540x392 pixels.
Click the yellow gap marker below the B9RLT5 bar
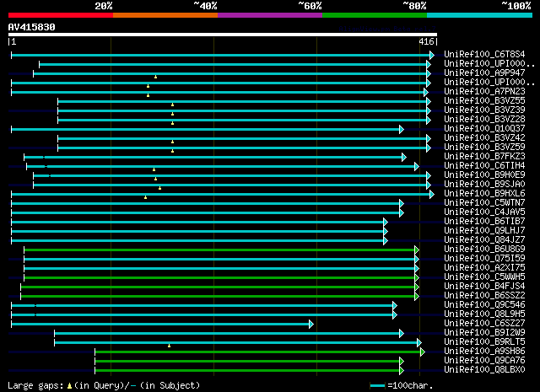pyautogui.click(x=169, y=346)
